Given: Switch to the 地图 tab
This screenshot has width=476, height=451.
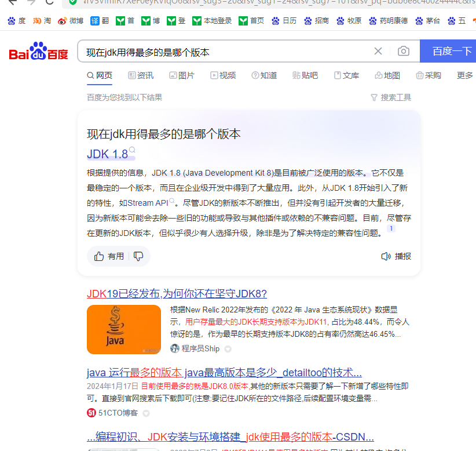Looking at the screenshot, I should (x=387, y=75).
